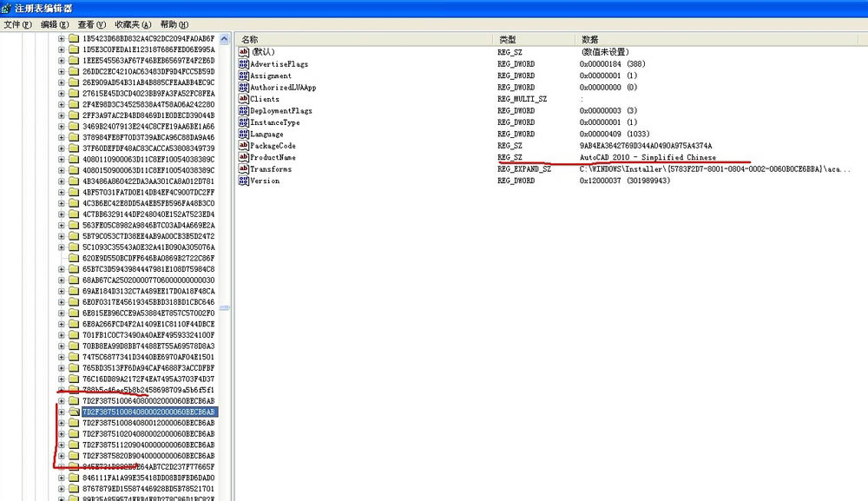Select the Language value name
Viewport: 868px width, 501px height.
(x=266, y=134)
